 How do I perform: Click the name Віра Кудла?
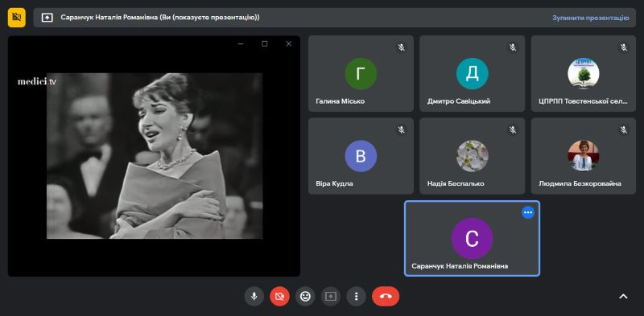[x=334, y=184]
